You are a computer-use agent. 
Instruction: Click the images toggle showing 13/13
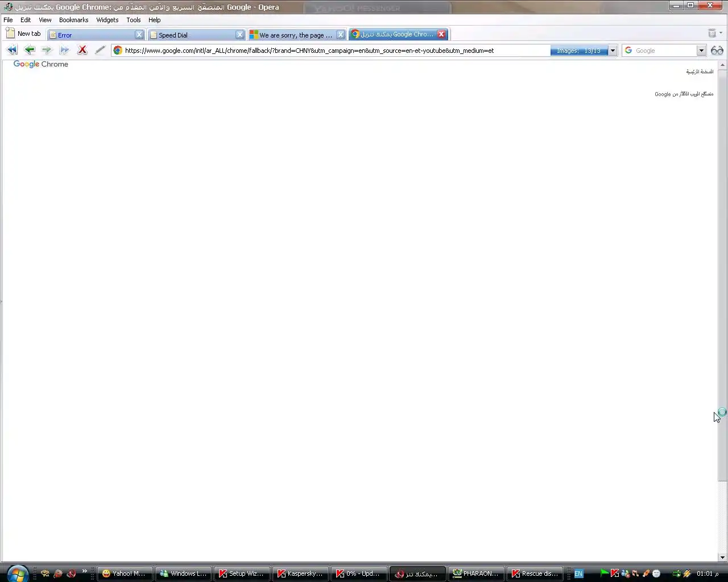pos(579,51)
